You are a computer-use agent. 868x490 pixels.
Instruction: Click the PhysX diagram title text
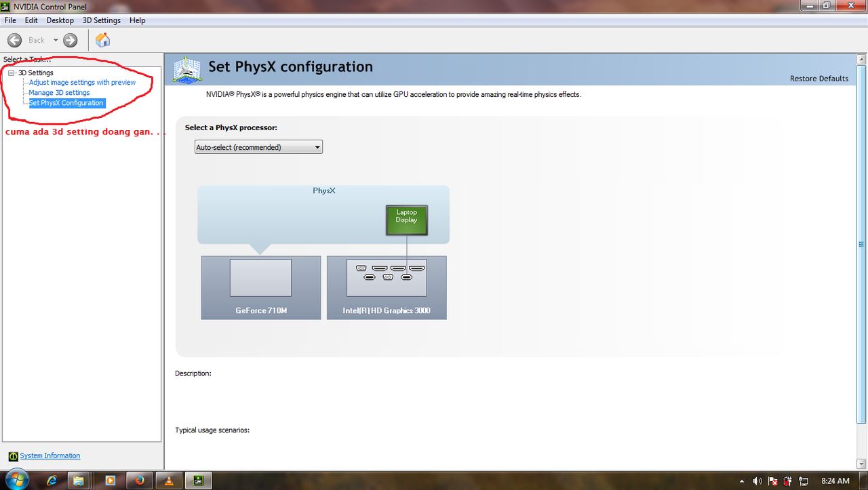[x=324, y=191]
